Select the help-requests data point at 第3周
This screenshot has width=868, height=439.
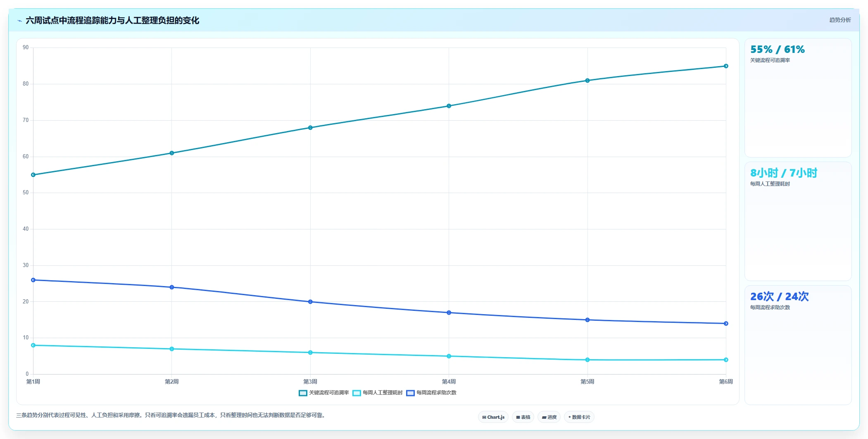click(310, 302)
